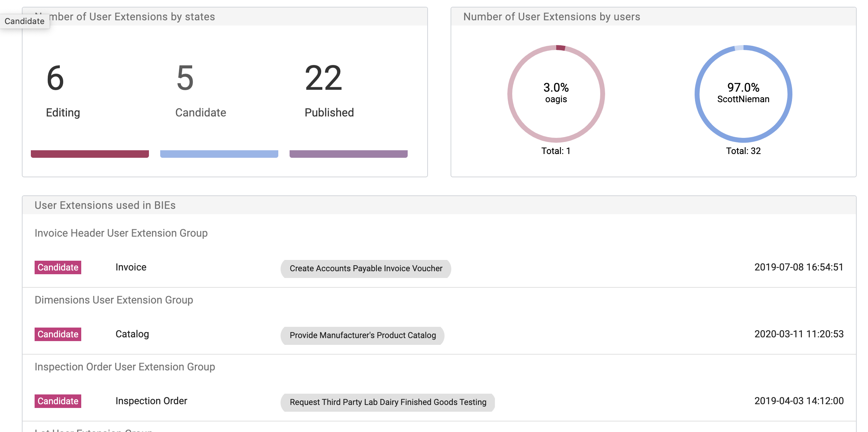The width and height of the screenshot is (868, 432).
Task: Click the Editing count 6
Action: pyautogui.click(x=55, y=78)
